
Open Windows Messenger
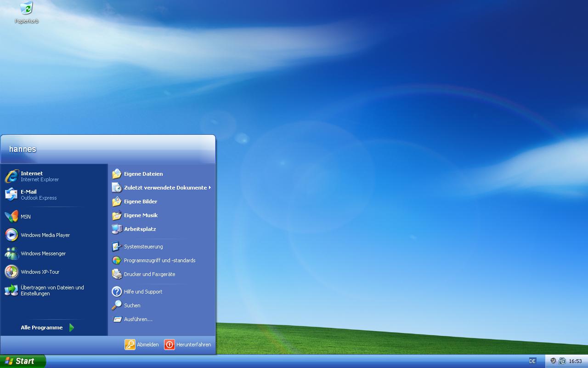[43, 253]
